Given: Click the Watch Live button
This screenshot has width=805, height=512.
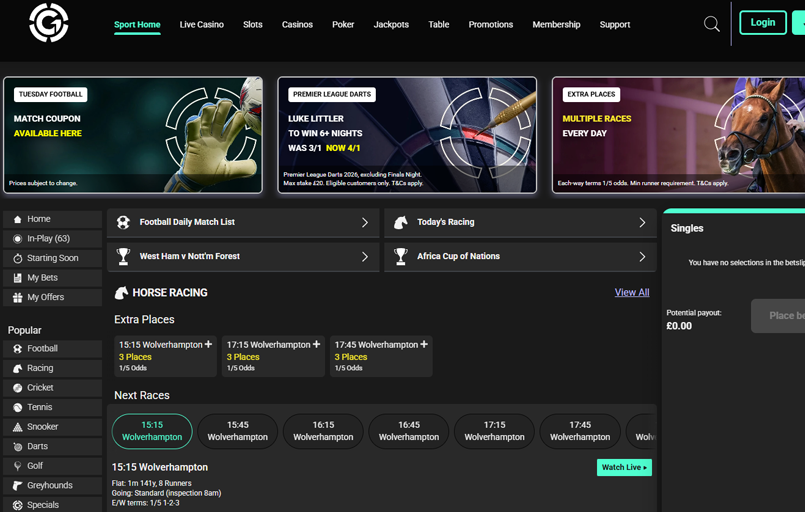Looking at the screenshot, I should point(624,467).
